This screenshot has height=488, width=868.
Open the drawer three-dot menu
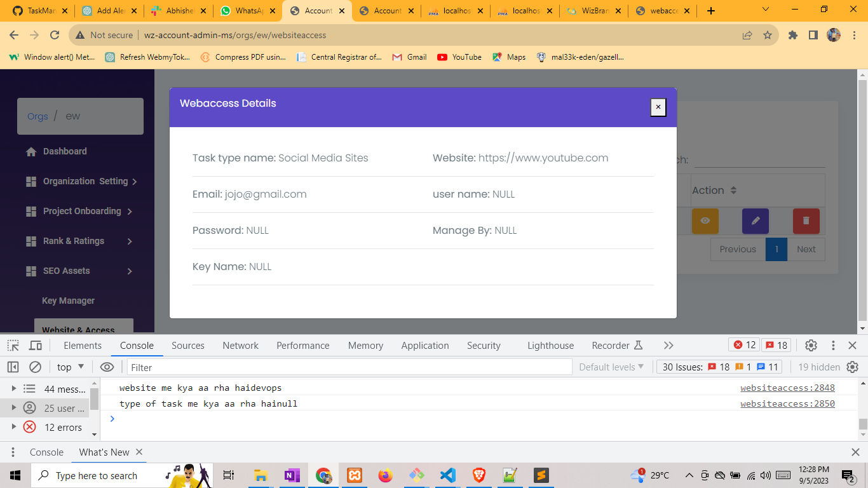[x=13, y=452]
